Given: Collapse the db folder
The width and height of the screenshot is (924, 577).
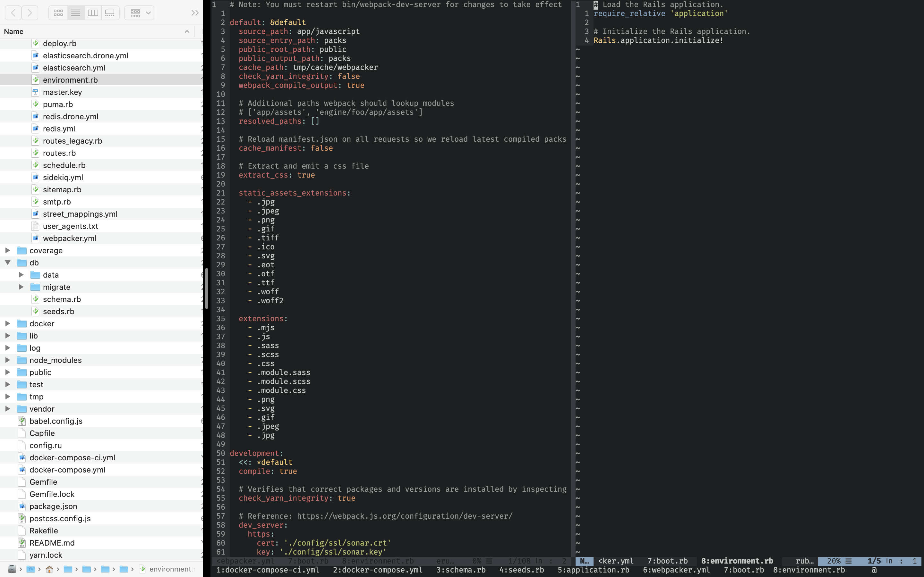Looking at the screenshot, I should point(8,263).
